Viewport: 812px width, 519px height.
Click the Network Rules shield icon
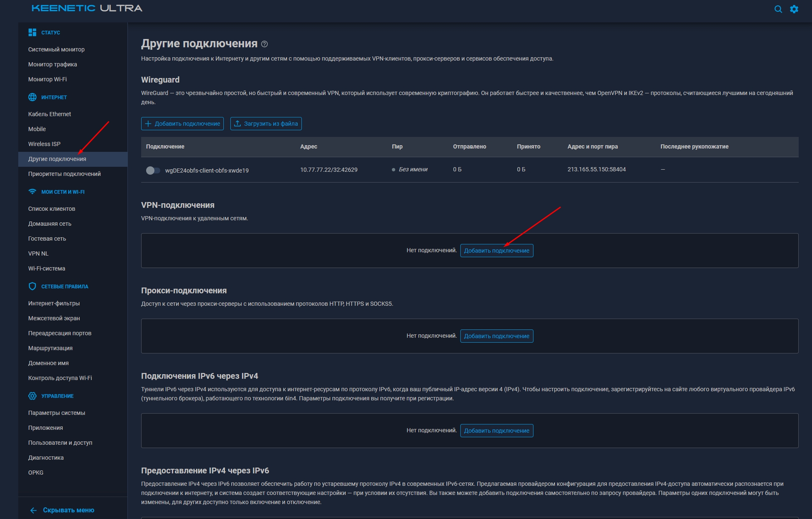click(x=32, y=286)
